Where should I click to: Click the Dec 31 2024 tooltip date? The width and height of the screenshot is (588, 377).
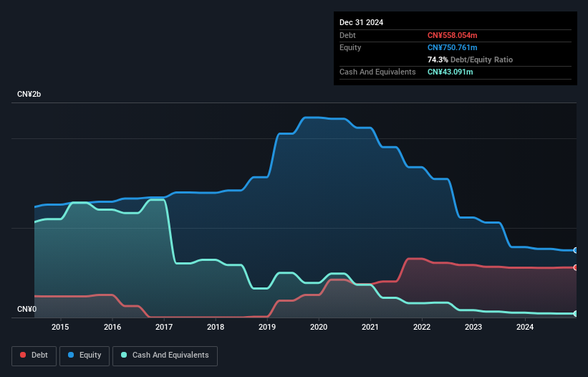(x=361, y=22)
